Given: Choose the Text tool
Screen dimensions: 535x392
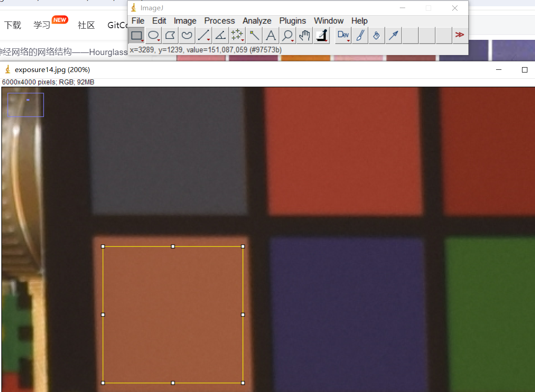Looking at the screenshot, I should (270, 35).
